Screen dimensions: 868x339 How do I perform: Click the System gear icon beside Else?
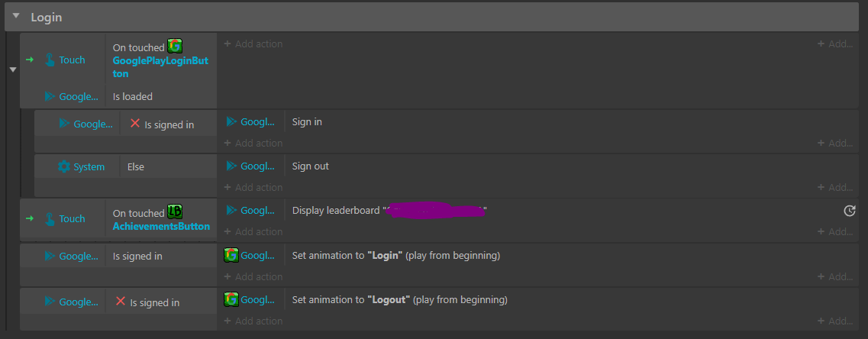[64, 166]
